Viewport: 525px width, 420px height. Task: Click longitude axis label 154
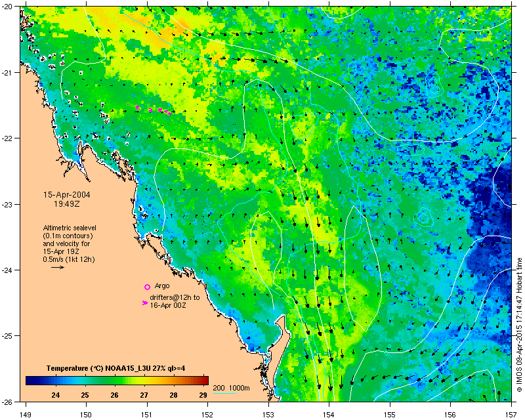(x=329, y=415)
